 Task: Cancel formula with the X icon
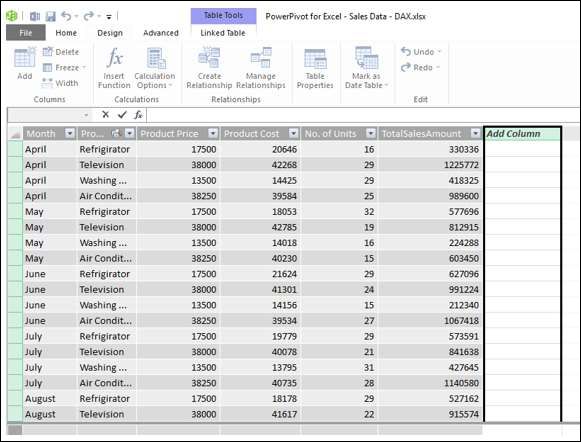click(106, 114)
